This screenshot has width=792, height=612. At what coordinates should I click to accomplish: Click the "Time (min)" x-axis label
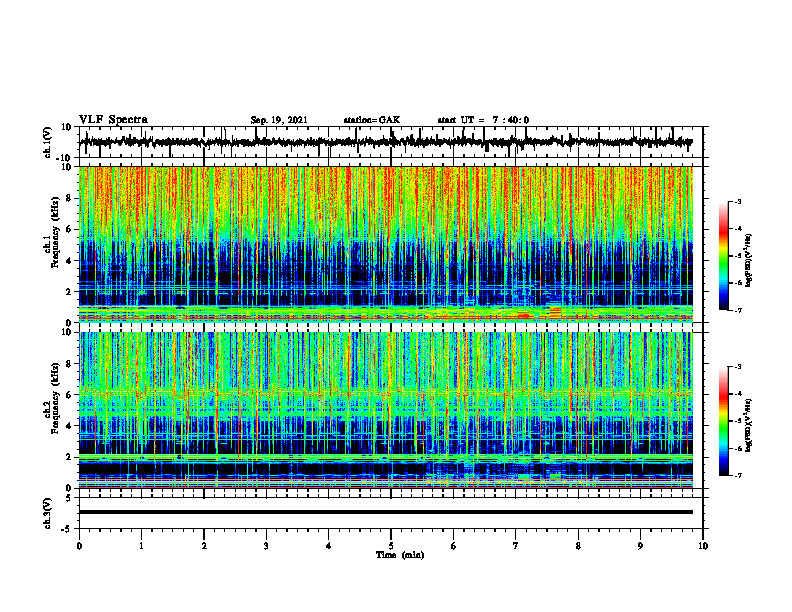tap(400, 555)
